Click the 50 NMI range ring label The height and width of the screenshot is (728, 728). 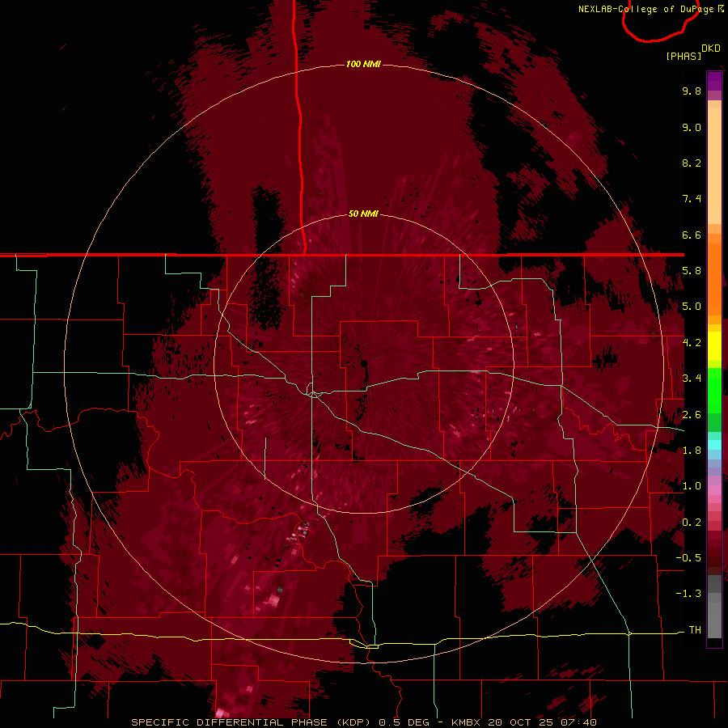coord(363,214)
